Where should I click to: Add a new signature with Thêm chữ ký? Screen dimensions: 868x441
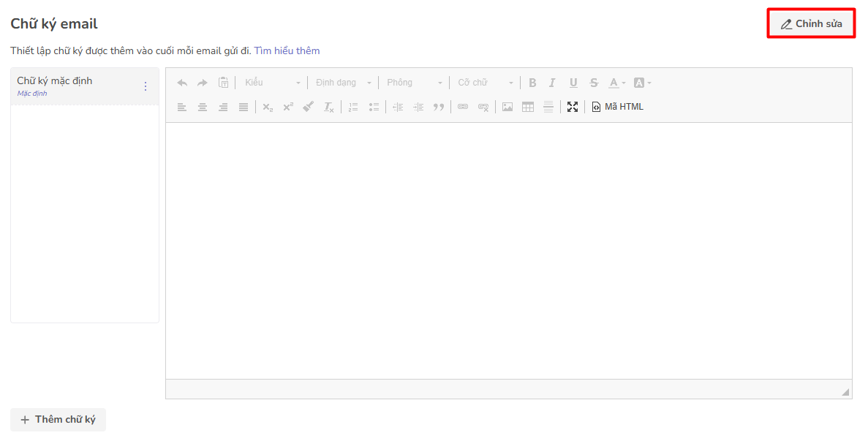(x=59, y=420)
